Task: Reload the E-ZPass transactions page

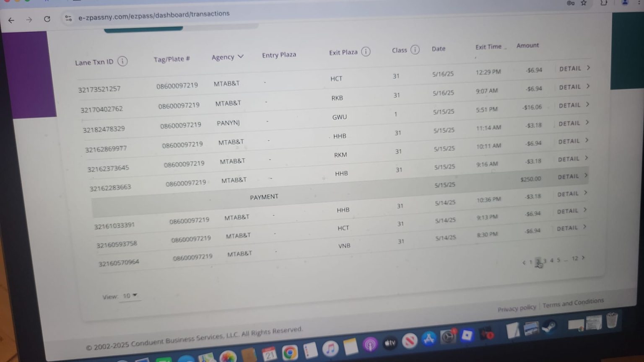Action: [47, 19]
